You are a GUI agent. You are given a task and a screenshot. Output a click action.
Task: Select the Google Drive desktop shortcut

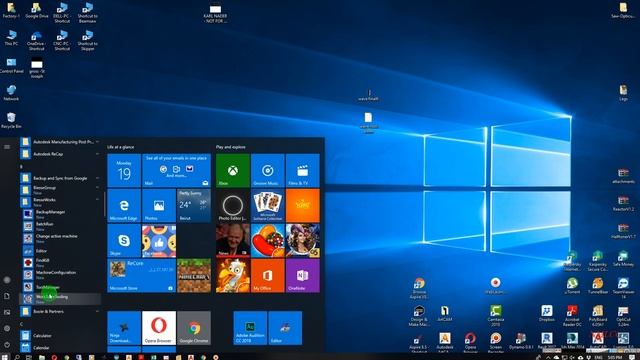[37, 10]
